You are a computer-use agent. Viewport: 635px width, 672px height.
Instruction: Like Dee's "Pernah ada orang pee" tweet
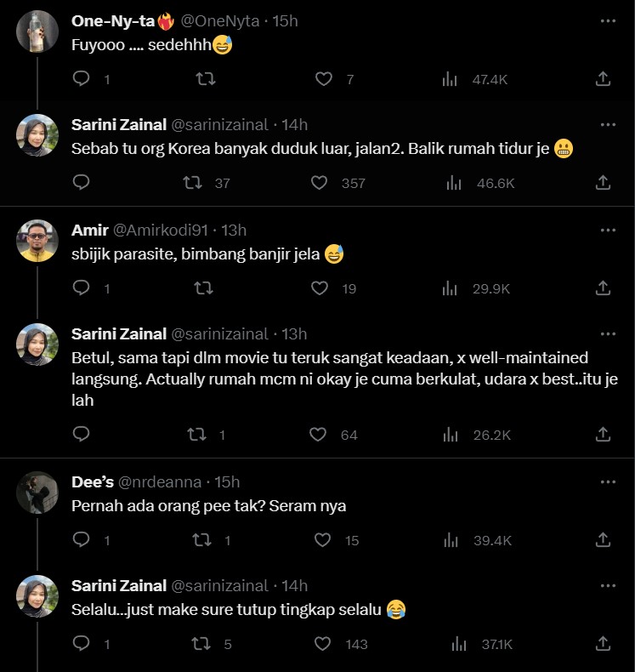click(323, 539)
